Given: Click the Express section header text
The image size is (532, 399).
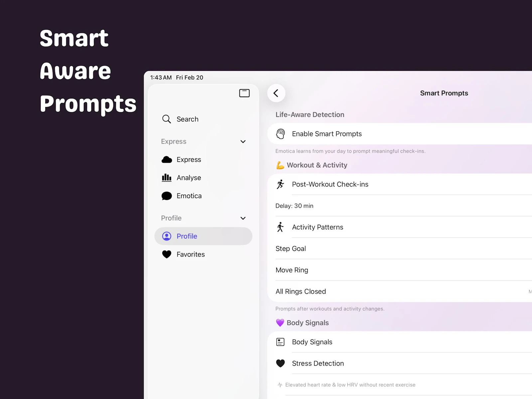Looking at the screenshot, I should click(174, 141).
